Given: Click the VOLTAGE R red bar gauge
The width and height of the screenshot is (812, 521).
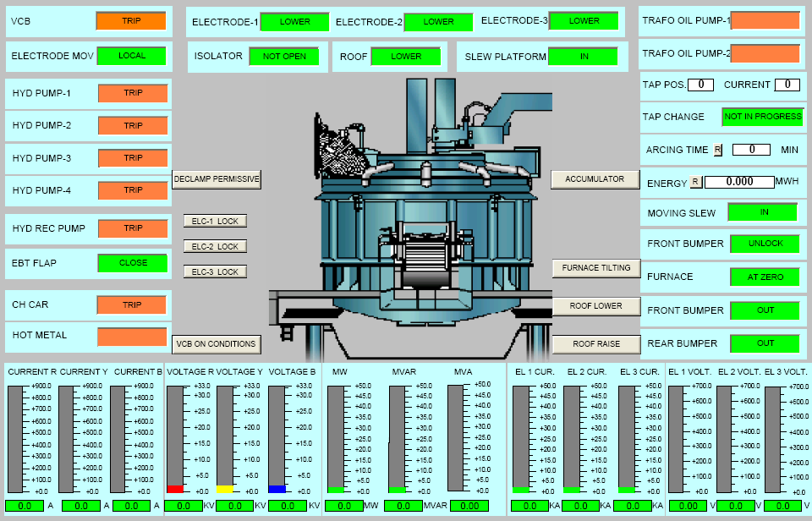Looking at the screenshot, I should pyautogui.click(x=175, y=439).
